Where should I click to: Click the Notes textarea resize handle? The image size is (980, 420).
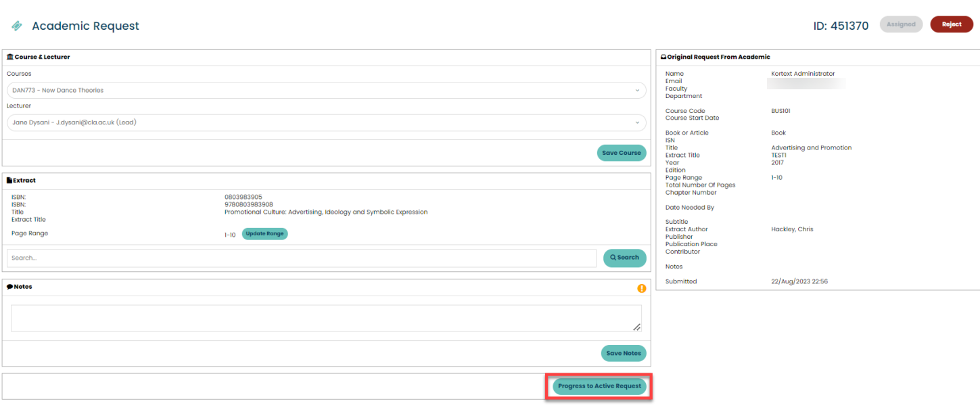636,327
